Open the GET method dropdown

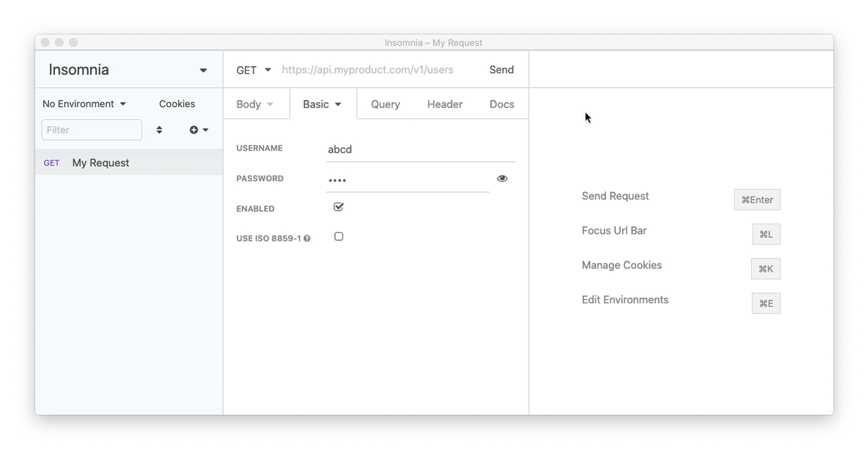coord(253,70)
